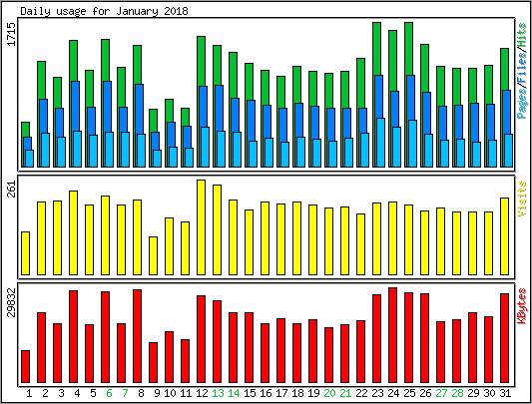Click green weekend day 6 label
Screen dimensions: 532x404
tap(109, 393)
